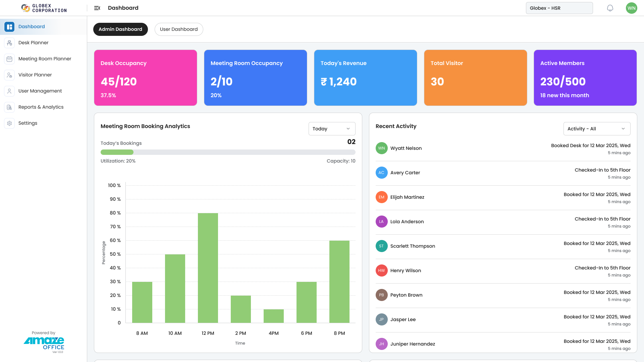Collapse the sidebar using the hamburger icon
This screenshot has width=644, height=362.
pyautogui.click(x=97, y=8)
